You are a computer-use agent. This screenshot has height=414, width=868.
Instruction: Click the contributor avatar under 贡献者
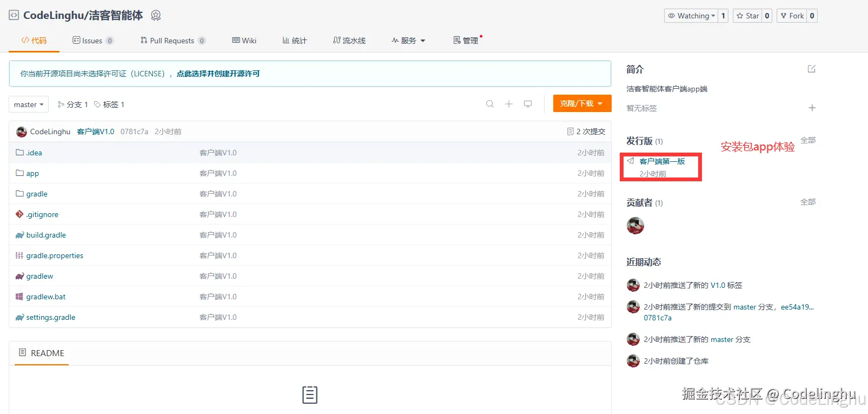click(x=635, y=226)
